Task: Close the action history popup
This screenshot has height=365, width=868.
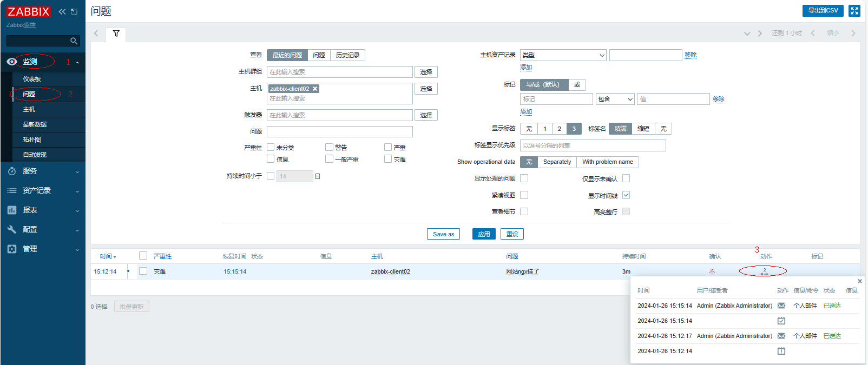Action: (859, 281)
